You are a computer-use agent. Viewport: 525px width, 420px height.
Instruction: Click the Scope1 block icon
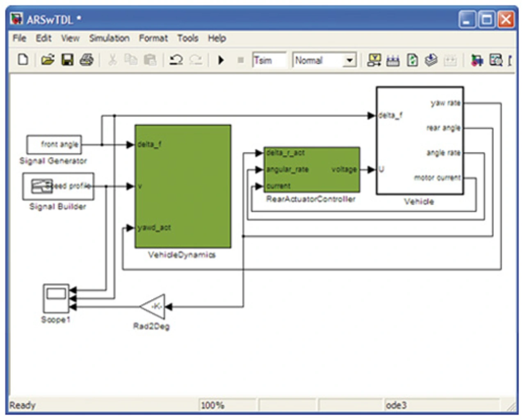[56, 298]
